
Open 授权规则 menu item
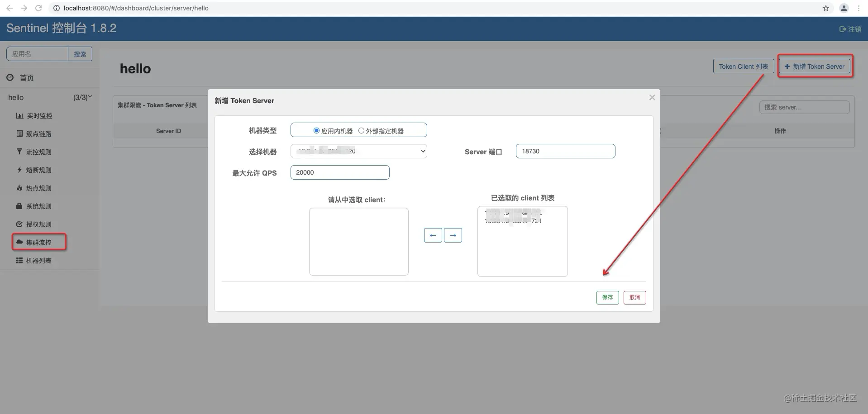click(34, 224)
